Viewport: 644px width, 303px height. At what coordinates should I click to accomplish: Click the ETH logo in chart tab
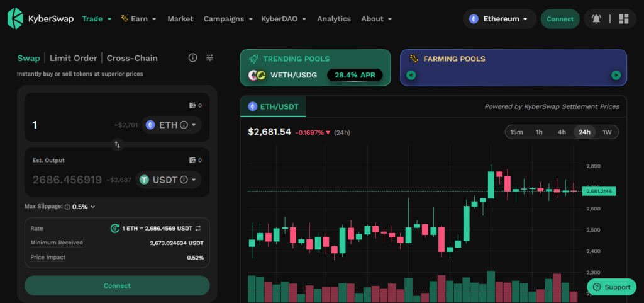[253, 107]
